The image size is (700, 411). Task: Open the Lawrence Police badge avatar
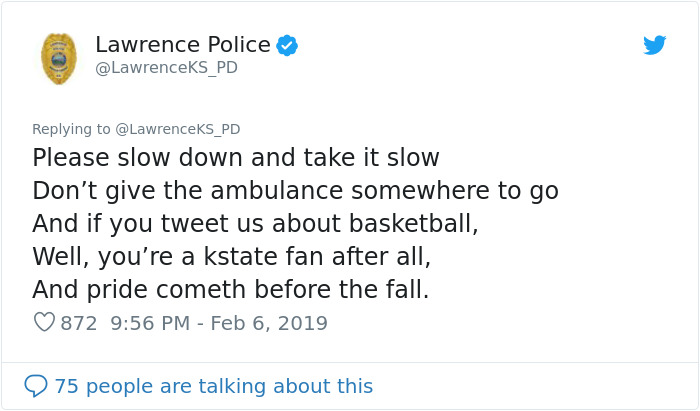point(58,57)
